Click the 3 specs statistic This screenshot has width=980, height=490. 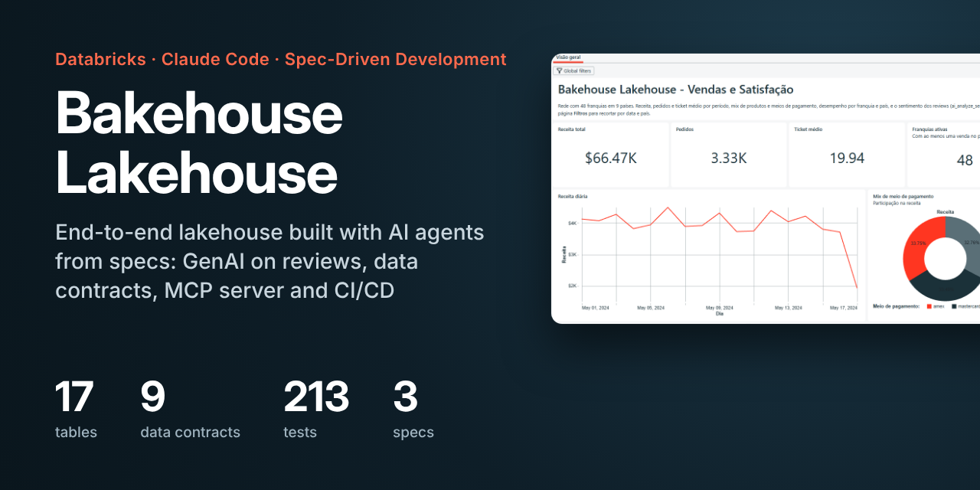pyautogui.click(x=413, y=410)
